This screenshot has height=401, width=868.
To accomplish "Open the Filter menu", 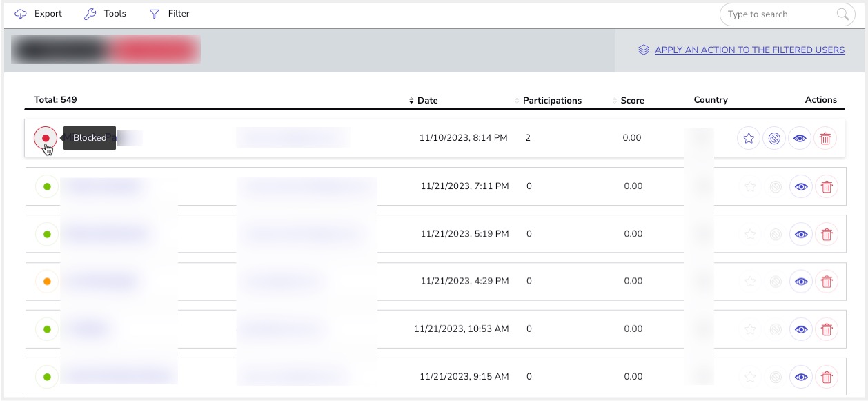I will (169, 14).
